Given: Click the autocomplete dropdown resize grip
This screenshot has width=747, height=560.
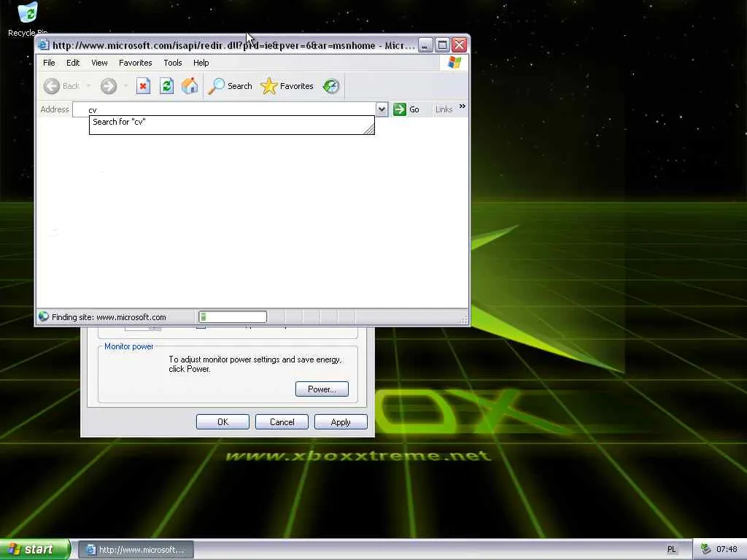Looking at the screenshot, I should [369, 129].
